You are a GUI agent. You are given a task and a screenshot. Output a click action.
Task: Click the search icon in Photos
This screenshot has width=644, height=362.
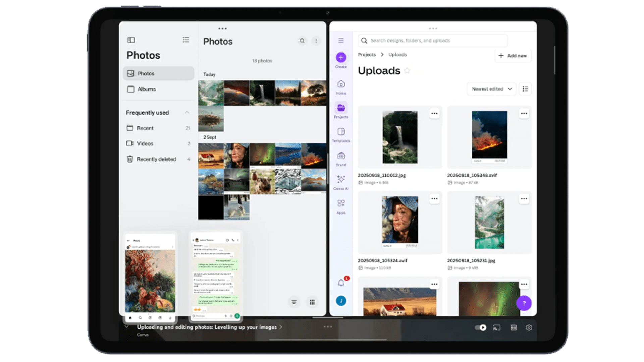(x=302, y=41)
